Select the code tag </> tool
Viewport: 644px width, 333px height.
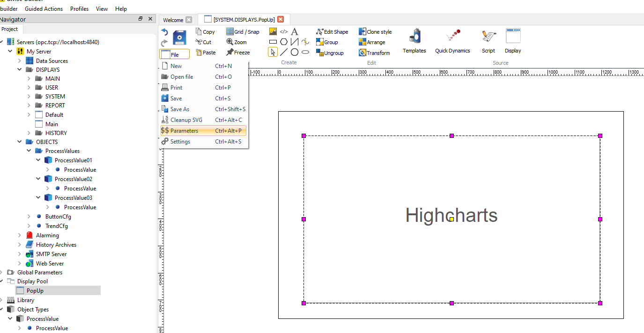[x=284, y=32]
